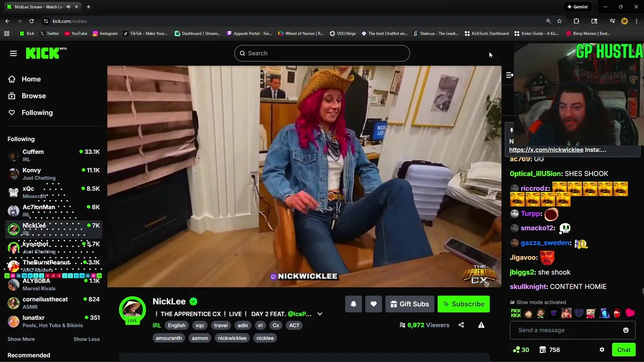
Task: Open the browser extensions puzzle icon
Action: 577,21
